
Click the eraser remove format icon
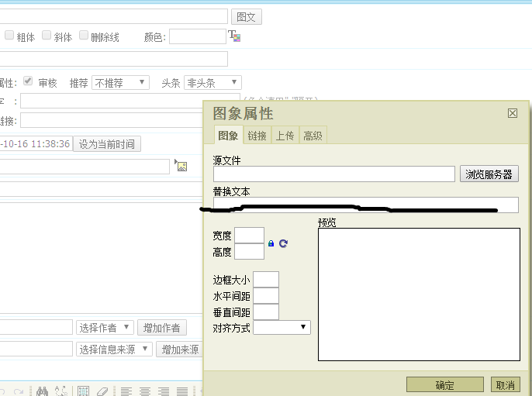pos(102,391)
